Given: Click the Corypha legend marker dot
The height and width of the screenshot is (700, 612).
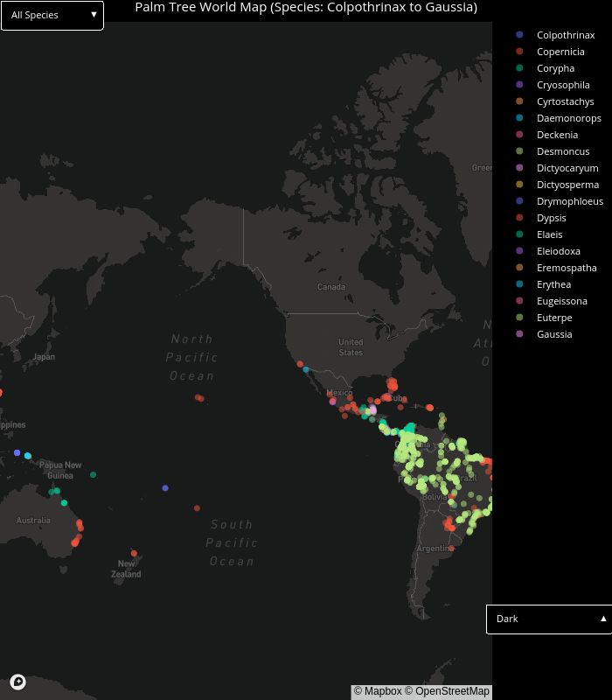Looking at the screenshot, I should tap(519, 68).
